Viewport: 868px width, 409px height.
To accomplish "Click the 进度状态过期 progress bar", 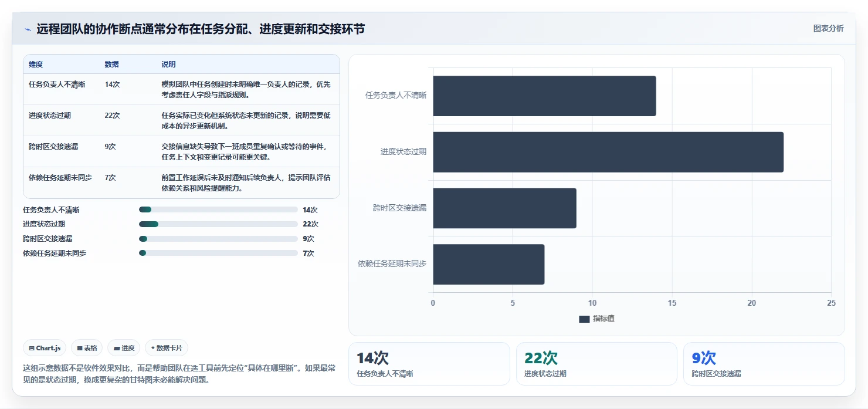I will coord(218,224).
